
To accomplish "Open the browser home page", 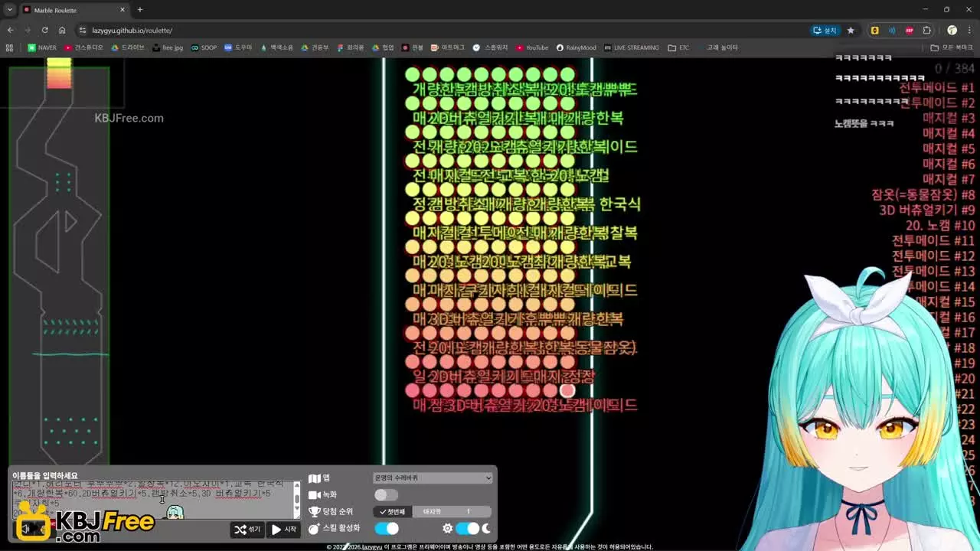I will (62, 31).
